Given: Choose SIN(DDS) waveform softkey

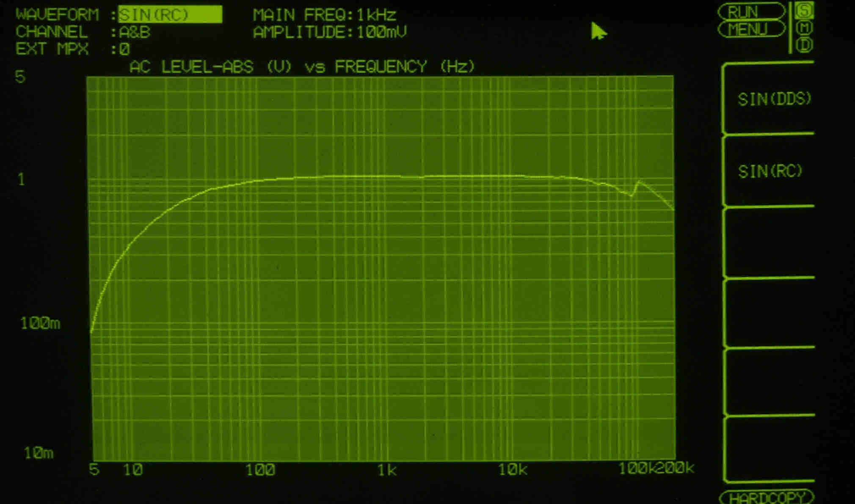Looking at the screenshot, I should [x=774, y=99].
